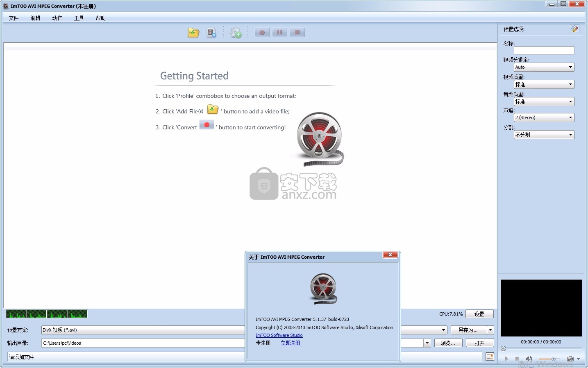The height and width of the screenshot is (368, 588).
Task: Click the '未注册' text in About dialog
Action: pos(263,343)
